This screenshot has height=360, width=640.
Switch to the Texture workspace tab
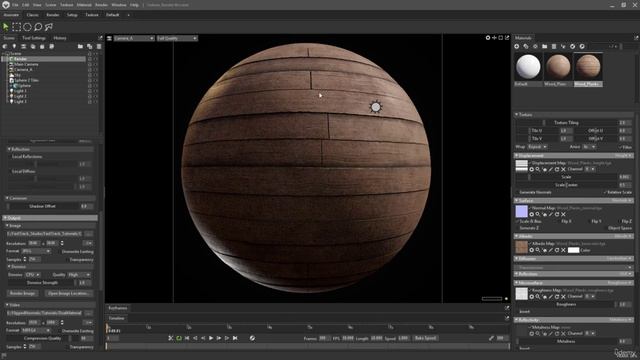pos(92,15)
